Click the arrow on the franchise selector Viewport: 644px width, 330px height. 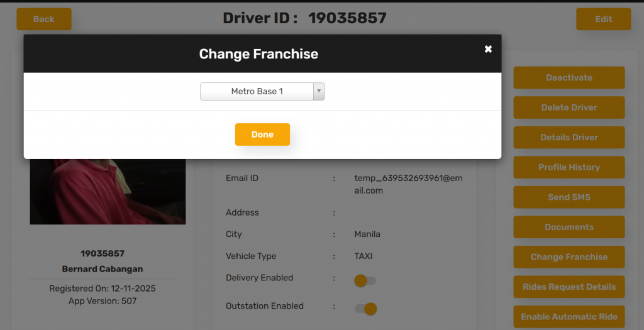click(x=319, y=92)
